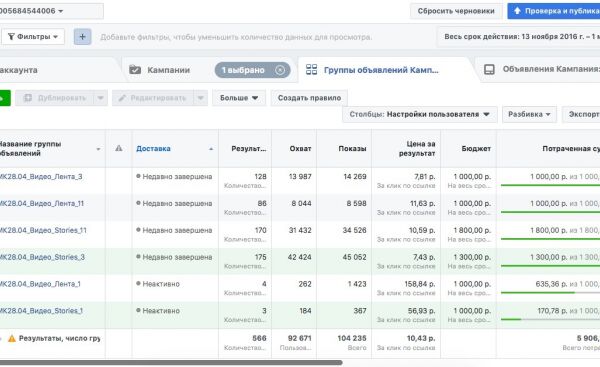Click the Фильтры funnel icon

(x=11, y=37)
